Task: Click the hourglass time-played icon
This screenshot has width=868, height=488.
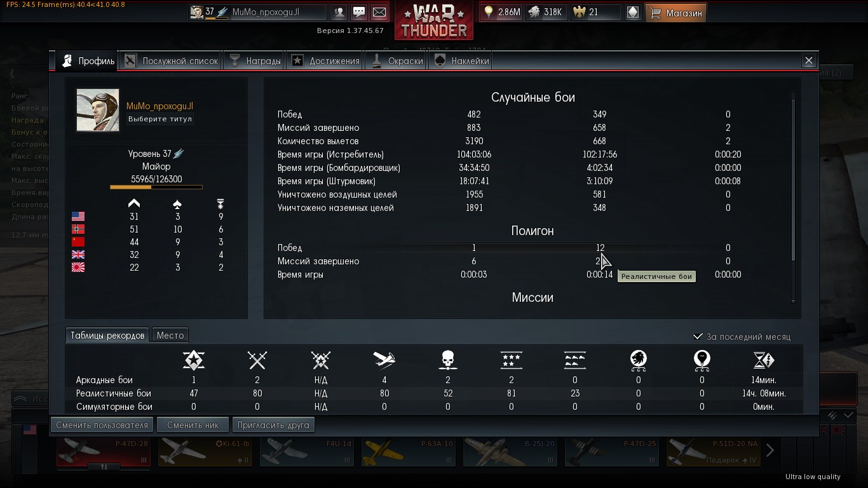Action: click(x=763, y=360)
